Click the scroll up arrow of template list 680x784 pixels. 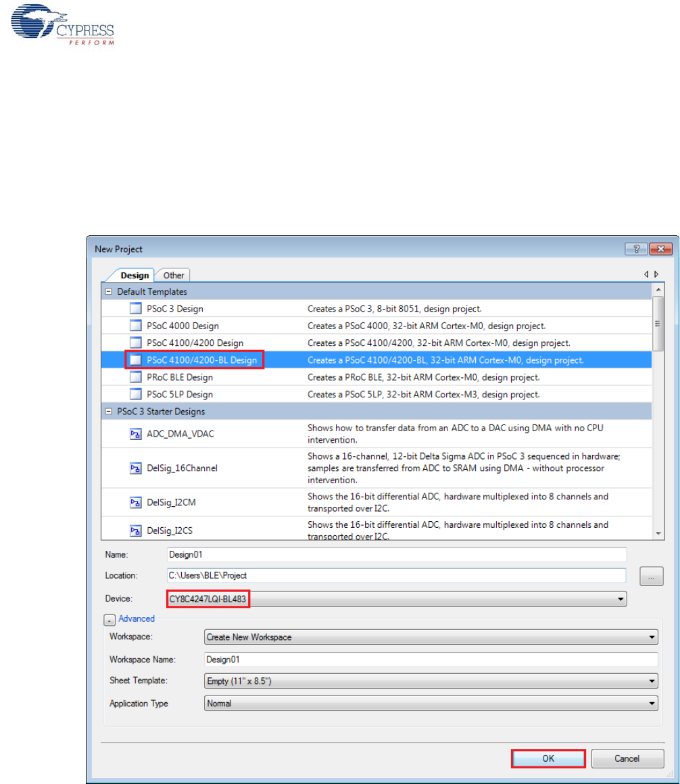click(658, 289)
